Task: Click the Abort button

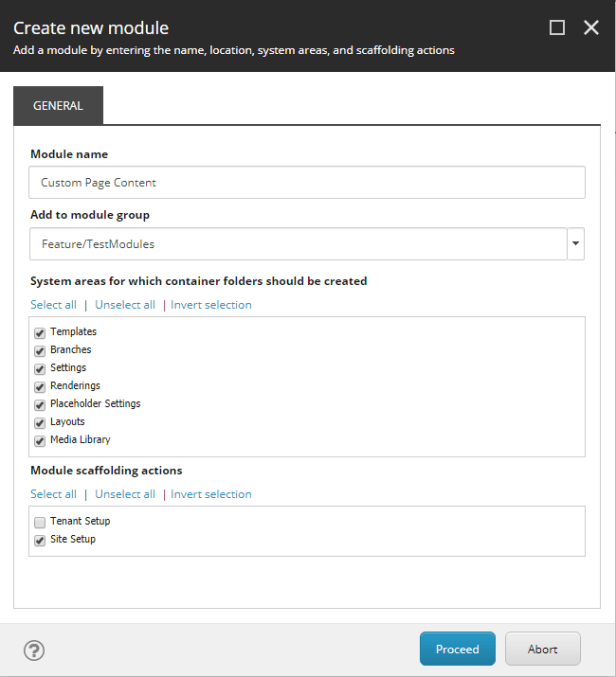Action: [x=543, y=649]
